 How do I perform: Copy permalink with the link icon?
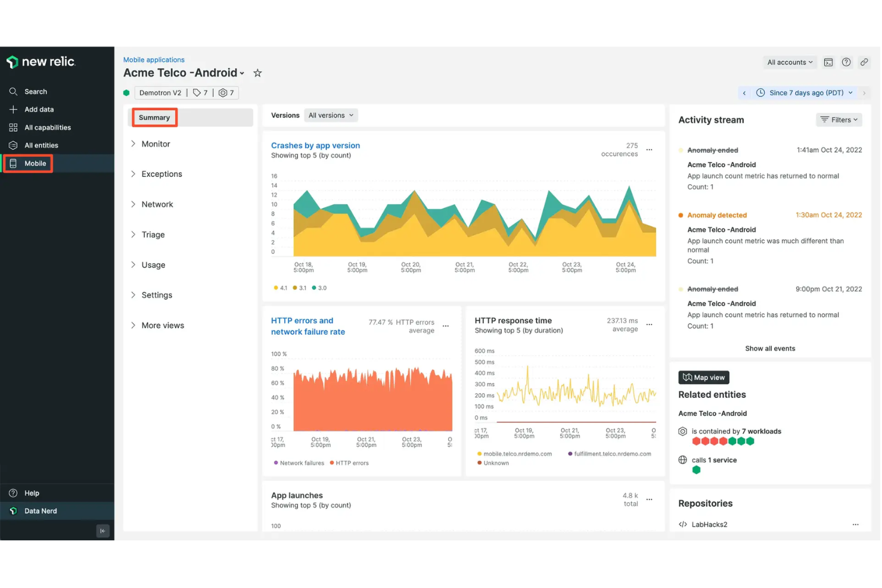[864, 63]
